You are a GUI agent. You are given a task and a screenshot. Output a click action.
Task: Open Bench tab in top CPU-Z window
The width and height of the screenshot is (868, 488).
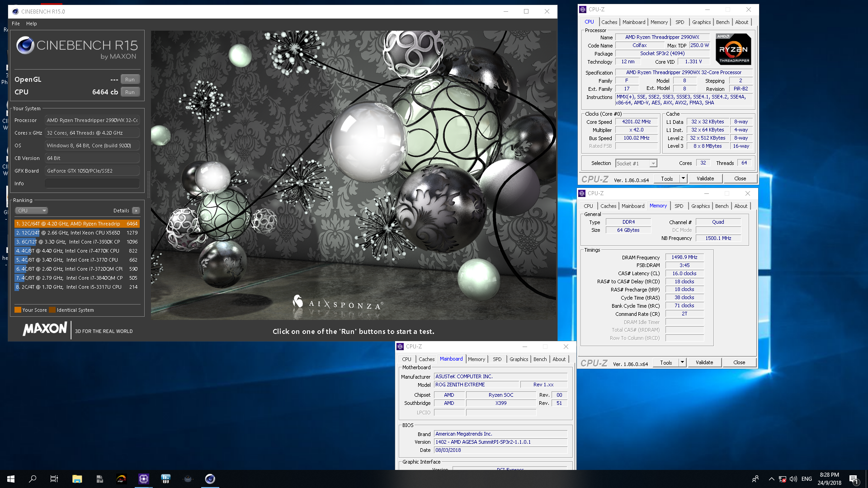(722, 22)
